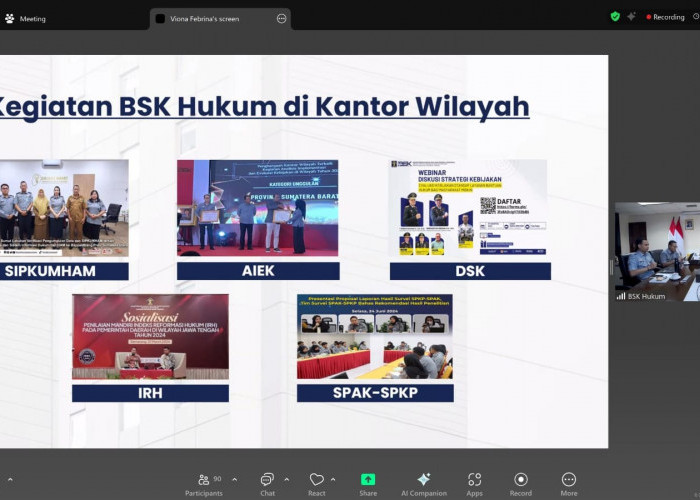Image resolution: width=700 pixels, height=500 pixels.
Task: Click the QR code on the DSK poster
Action: tap(488, 205)
